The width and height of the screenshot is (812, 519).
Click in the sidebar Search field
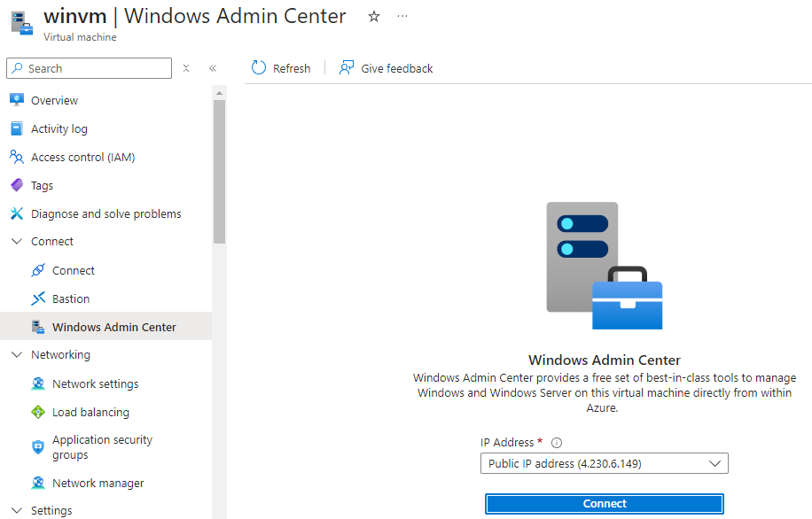[x=89, y=68]
